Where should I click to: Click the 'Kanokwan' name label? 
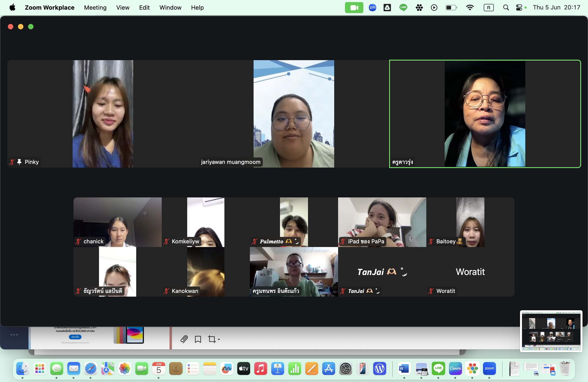(x=185, y=291)
